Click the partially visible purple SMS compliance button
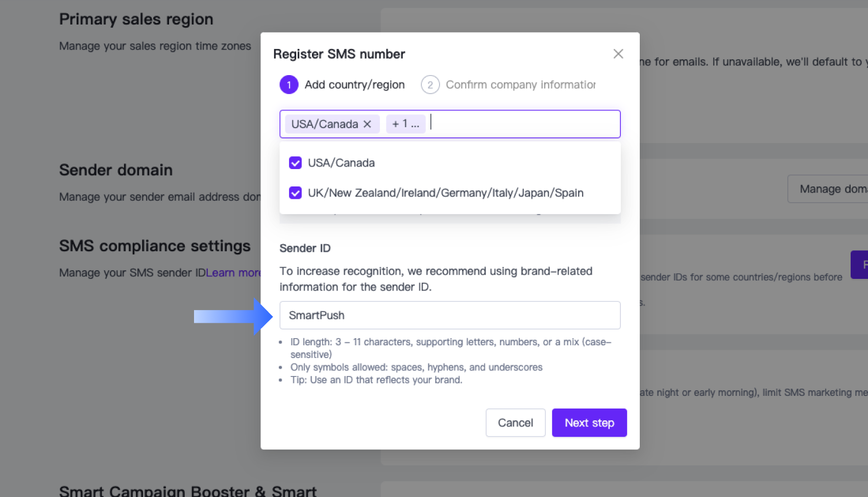 click(x=860, y=265)
